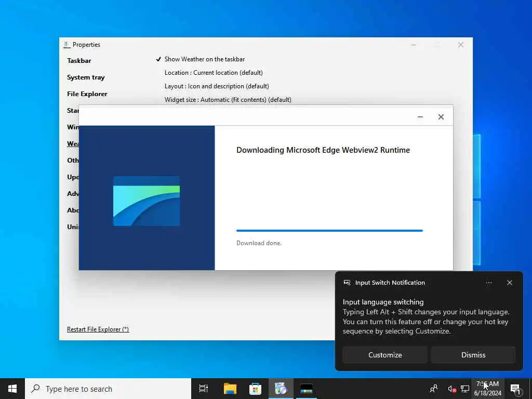
Task: Change Layout: Icon and description setting
Action: [x=217, y=86]
